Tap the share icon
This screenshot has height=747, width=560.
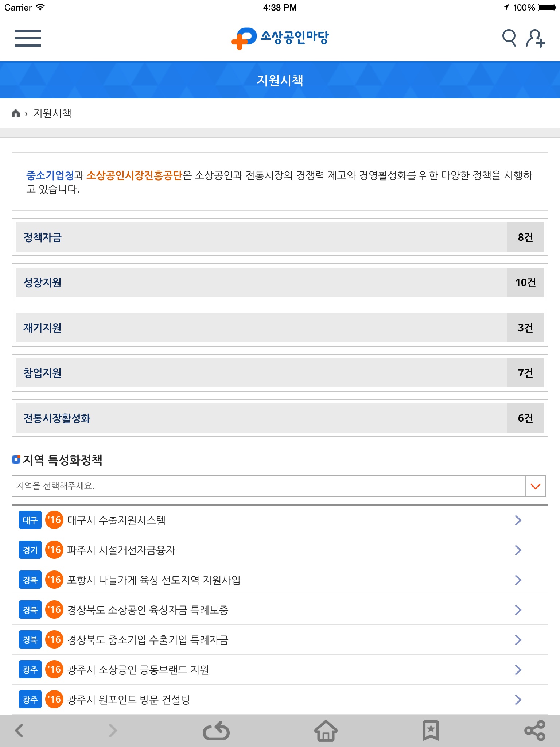(x=535, y=731)
